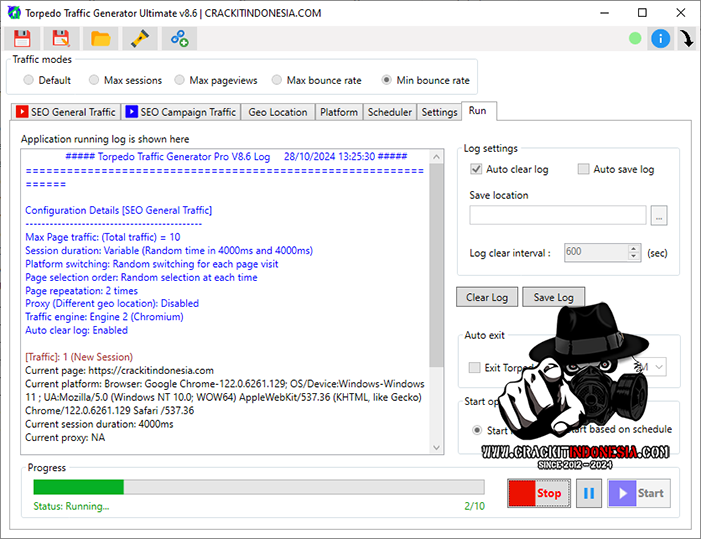701x539 pixels.
Task: Click the blue link-add icon
Action: coord(179,39)
